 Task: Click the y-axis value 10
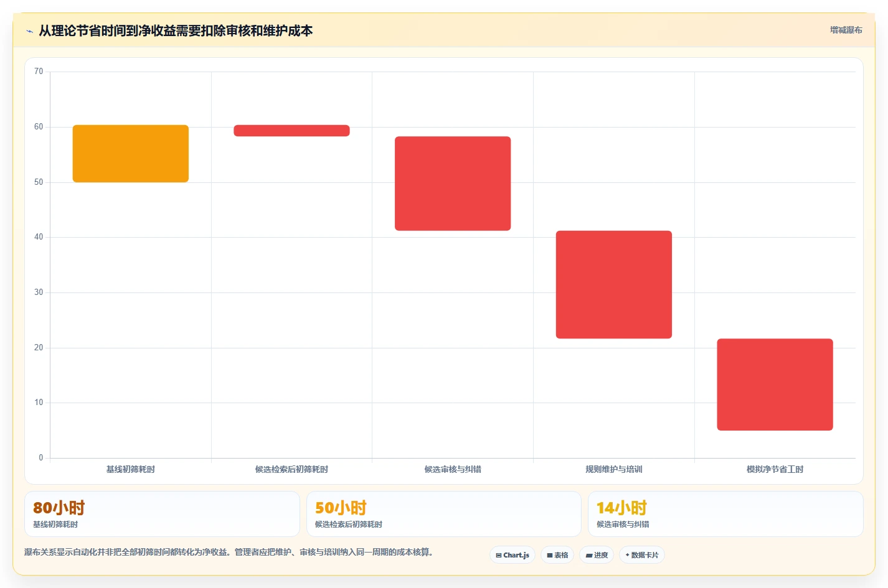[x=39, y=403]
